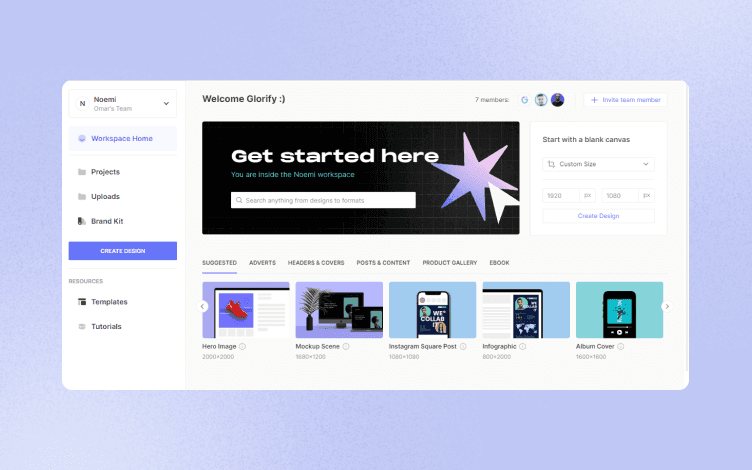Viewport: 752px width, 470px height.
Task: Click the Create Design link button
Action: click(598, 216)
